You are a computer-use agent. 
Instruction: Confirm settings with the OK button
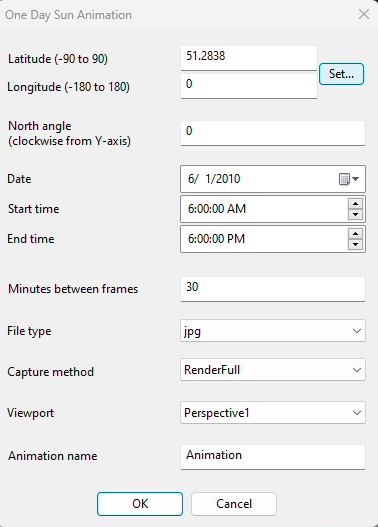pos(140,504)
